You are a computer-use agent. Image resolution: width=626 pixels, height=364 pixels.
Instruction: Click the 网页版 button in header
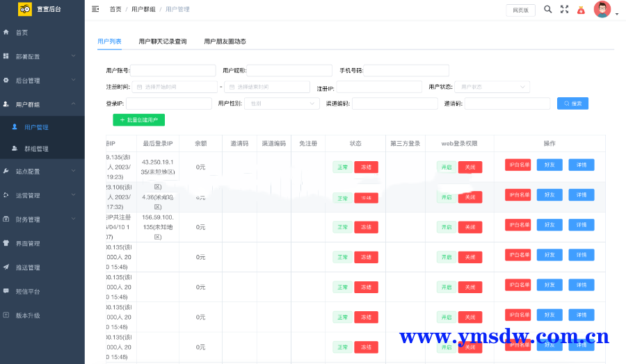point(520,10)
